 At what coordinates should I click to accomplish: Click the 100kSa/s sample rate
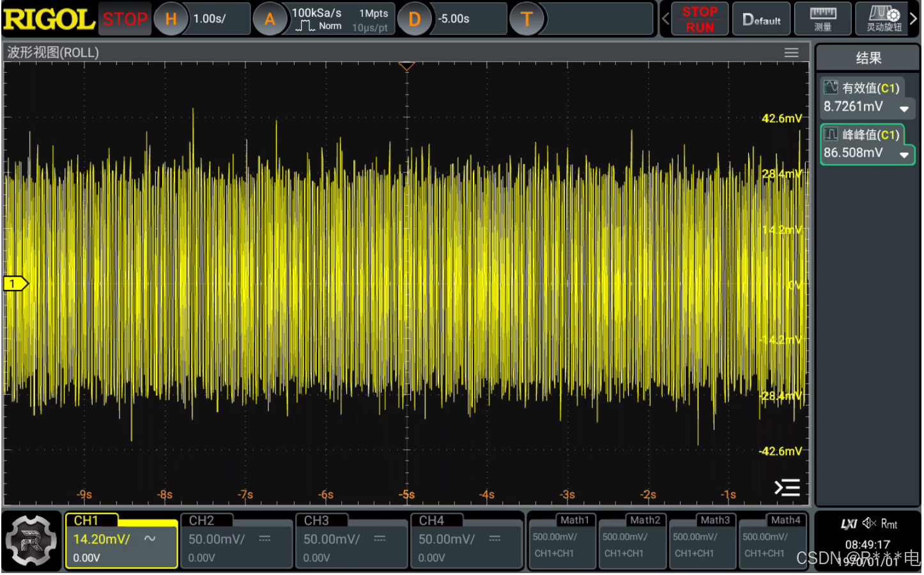316,13
